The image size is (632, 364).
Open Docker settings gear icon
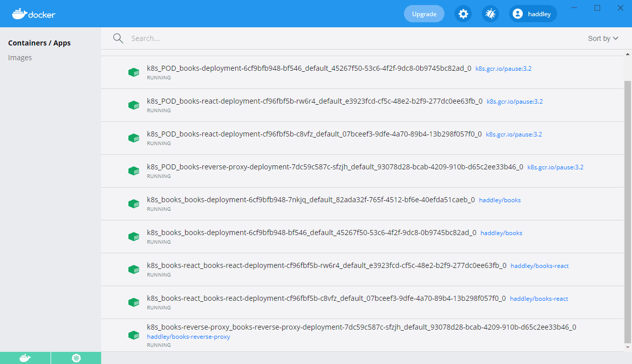tap(463, 14)
